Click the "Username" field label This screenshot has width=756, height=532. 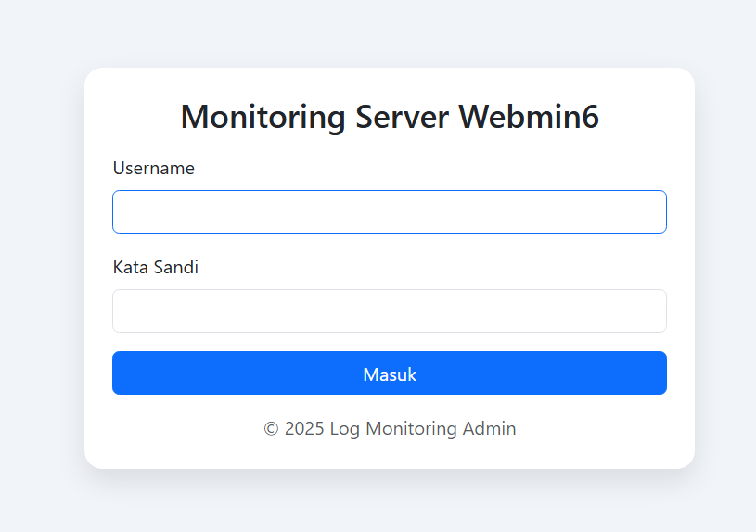coord(153,168)
